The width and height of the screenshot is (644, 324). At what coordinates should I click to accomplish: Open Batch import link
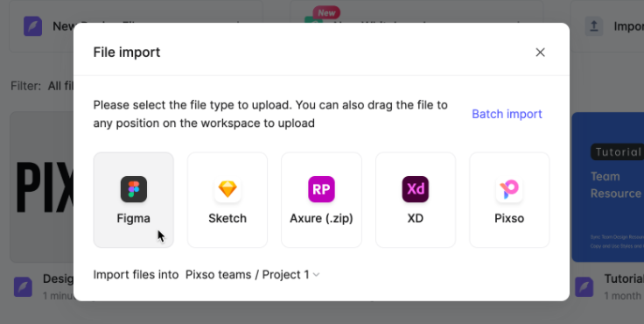click(x=507, y=114)
